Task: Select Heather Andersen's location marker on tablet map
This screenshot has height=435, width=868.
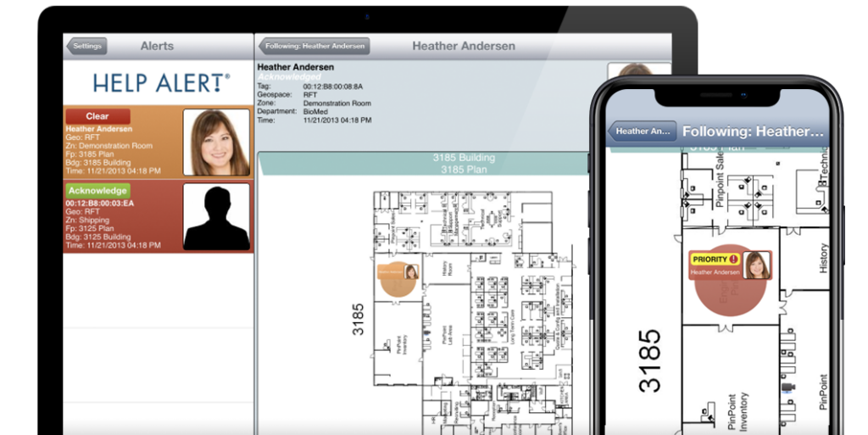Action: coord(398,278)
